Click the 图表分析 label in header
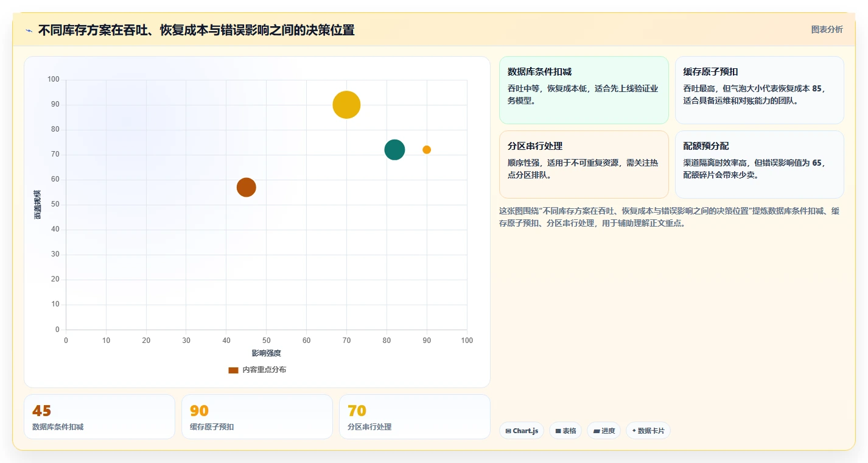This screenshot has width=868, height=463. [827, 29]
